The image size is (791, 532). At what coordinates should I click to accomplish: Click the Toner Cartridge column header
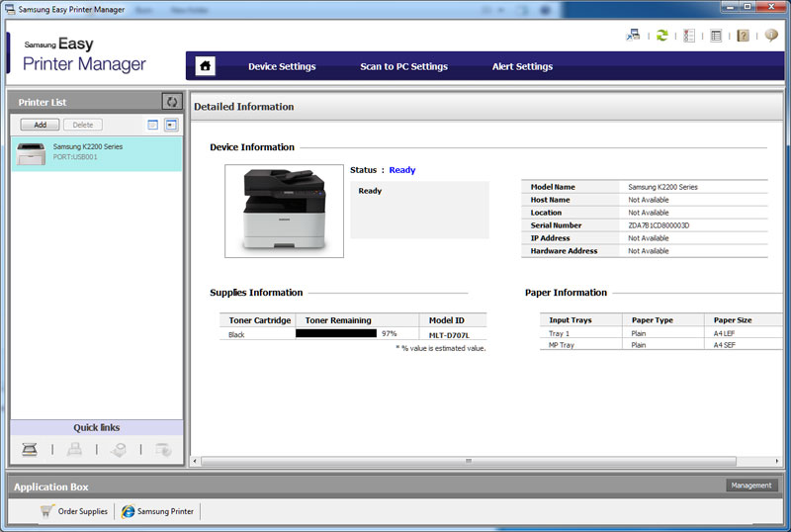(259, 320)
